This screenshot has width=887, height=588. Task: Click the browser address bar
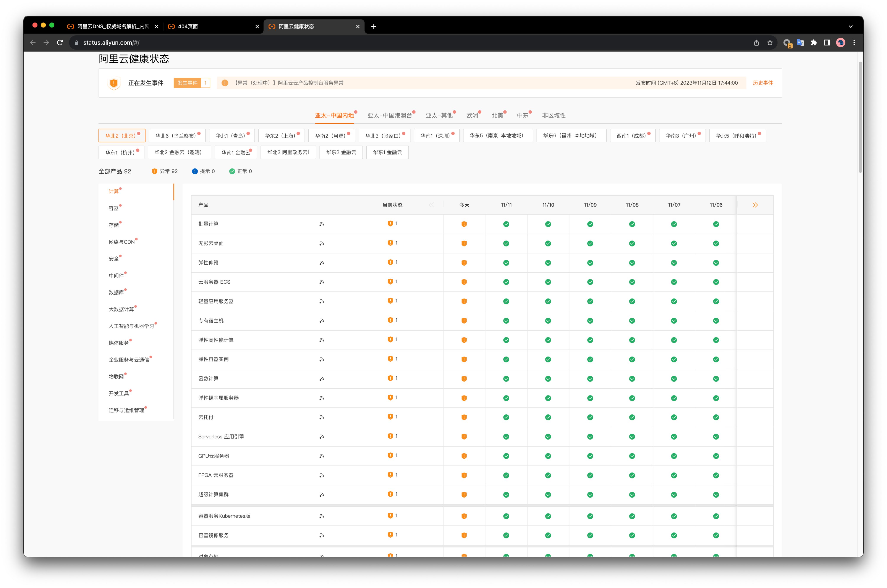coord(225,42)
